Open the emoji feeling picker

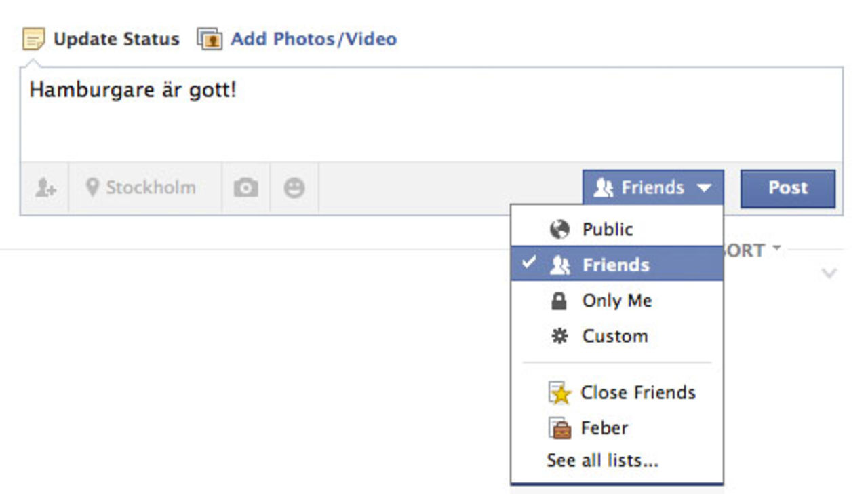294,188
